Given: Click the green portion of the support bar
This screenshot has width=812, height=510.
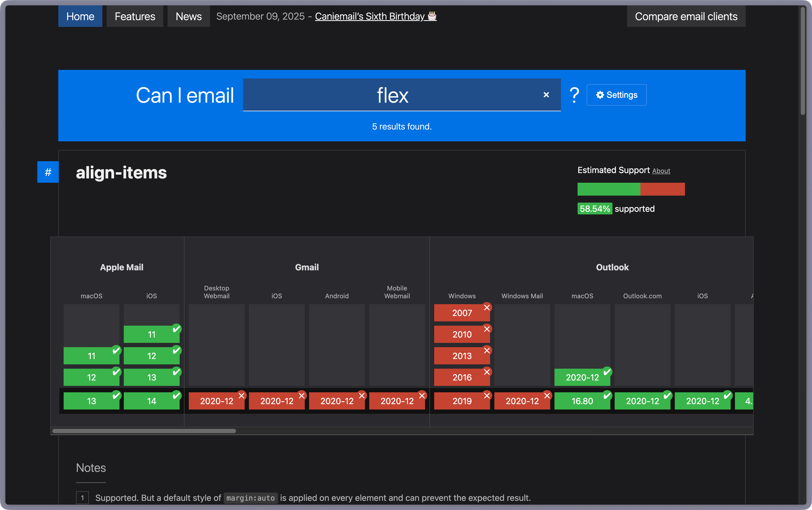Looking at the screenshot, I should 608,189.
